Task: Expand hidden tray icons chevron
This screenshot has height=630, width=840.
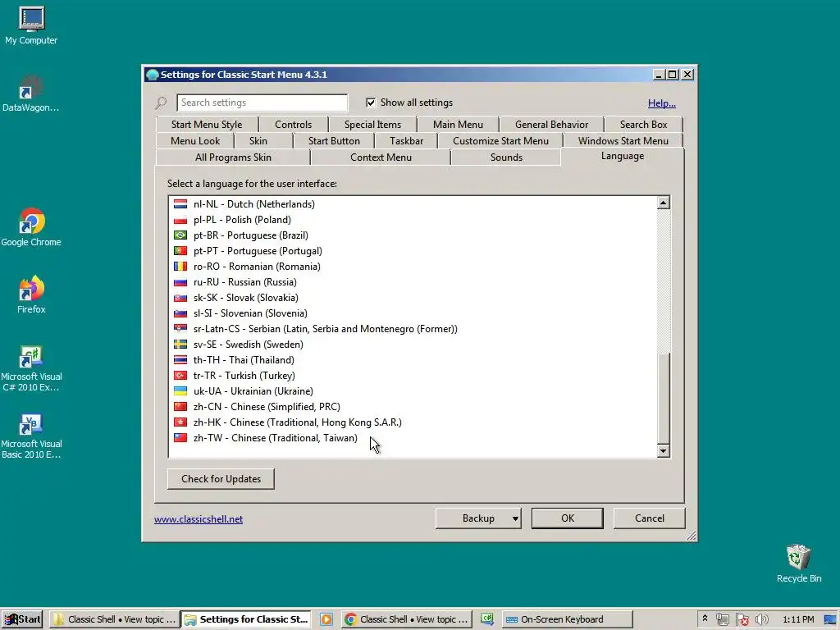Action: click(705, 619)
